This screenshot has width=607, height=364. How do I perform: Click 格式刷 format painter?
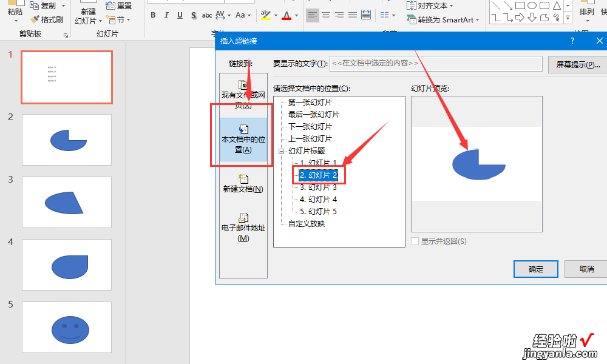[47, 19]
